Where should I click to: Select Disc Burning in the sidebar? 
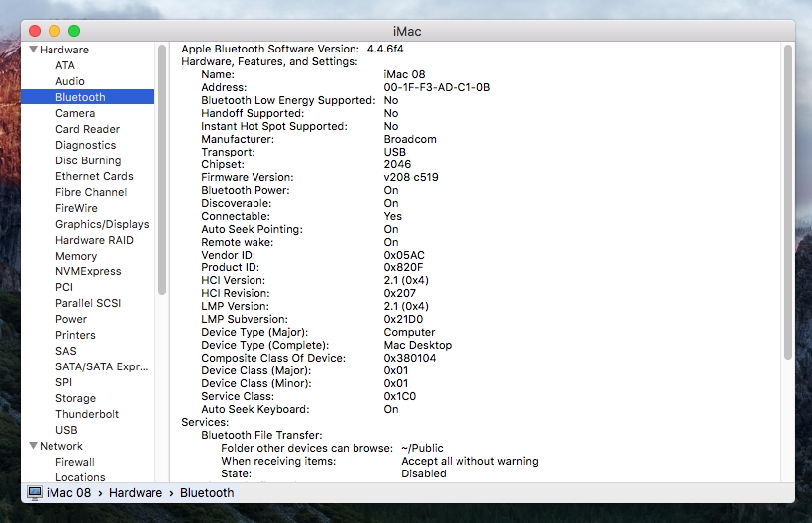[88, 160]
